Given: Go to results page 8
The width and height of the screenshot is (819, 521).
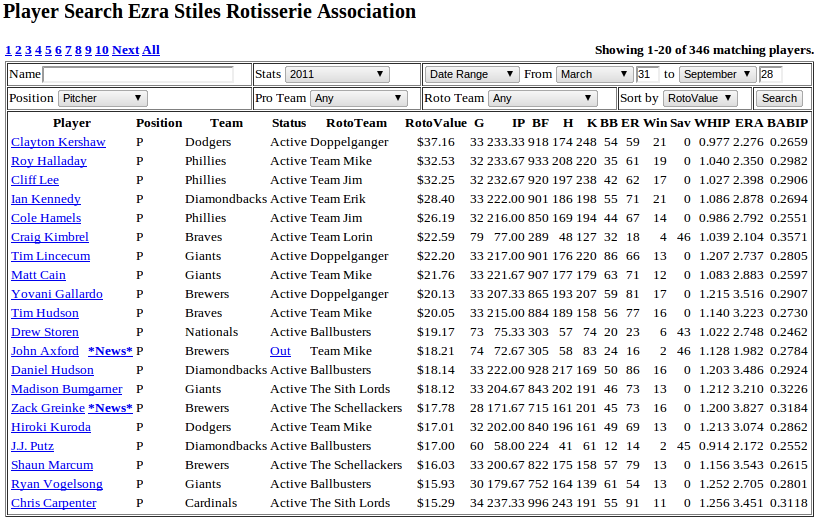Looking at the screenshot, I should (x=78, y=50).
